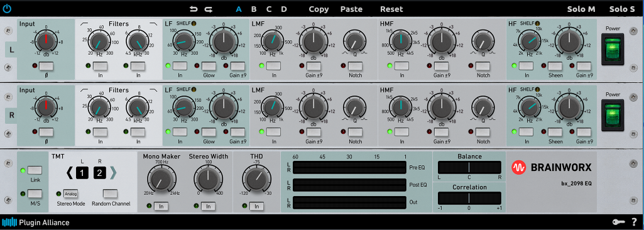This screenshot has width=644, height=230.
Task: Click TMT previous channel left arrow
Action: [x=69, y=173]
